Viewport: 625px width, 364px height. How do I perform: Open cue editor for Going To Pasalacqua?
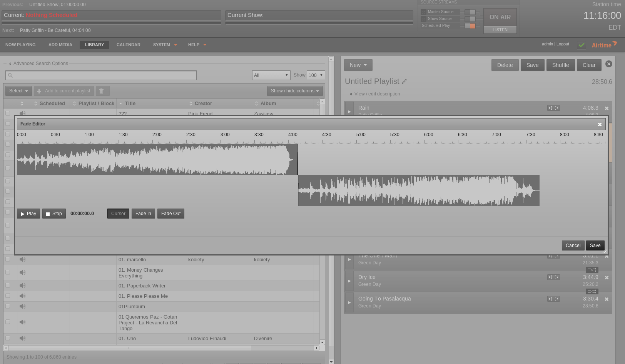coord(554,299)
